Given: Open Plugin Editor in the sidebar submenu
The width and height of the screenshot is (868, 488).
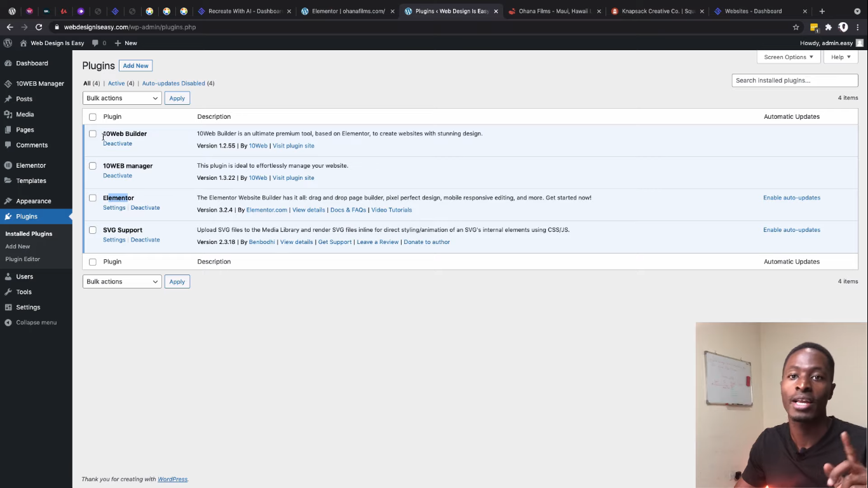Looking at the screenshot, I should coord(22,259).
